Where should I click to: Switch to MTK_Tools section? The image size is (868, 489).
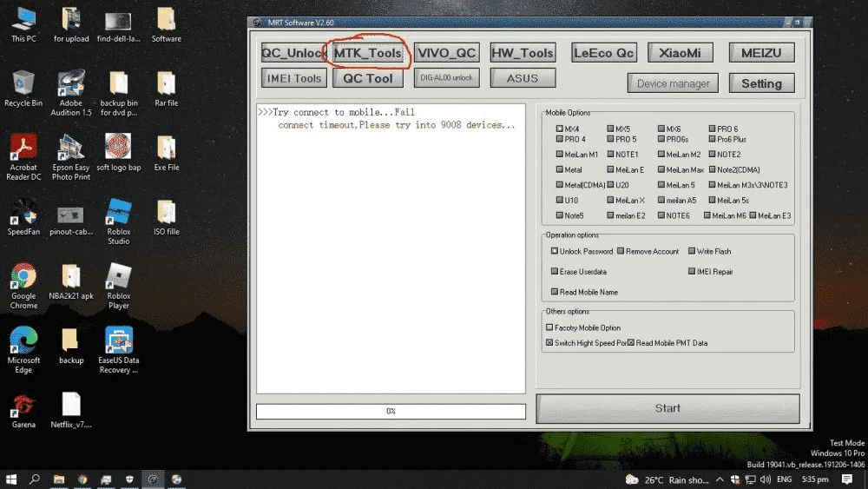pyautogui.click(x=367, y=53)
